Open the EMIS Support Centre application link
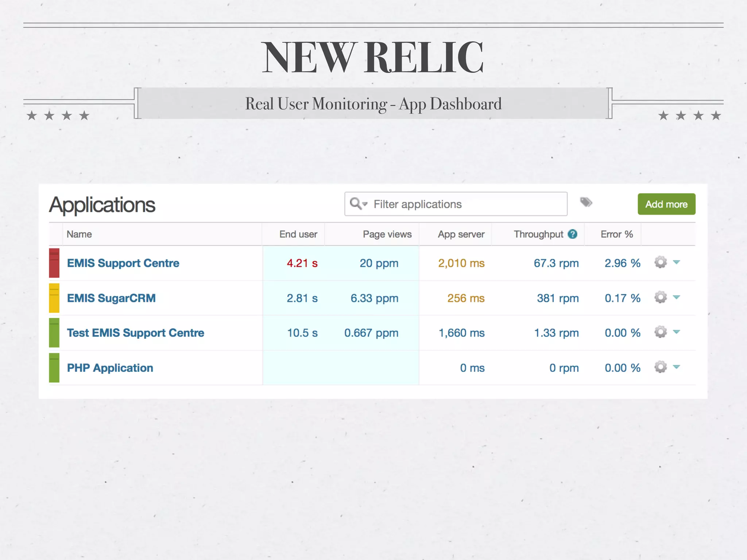Viewport: 747px width, 560px height. tap(123, 263)
